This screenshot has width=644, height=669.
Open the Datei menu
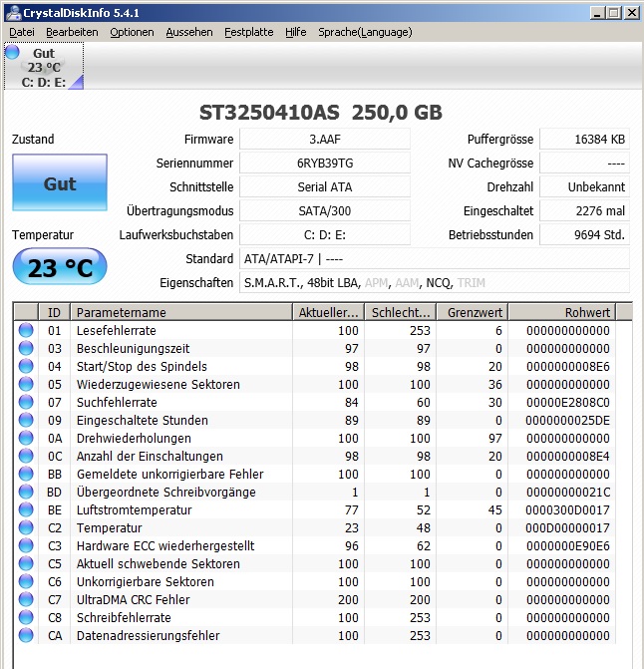(22, 32)
